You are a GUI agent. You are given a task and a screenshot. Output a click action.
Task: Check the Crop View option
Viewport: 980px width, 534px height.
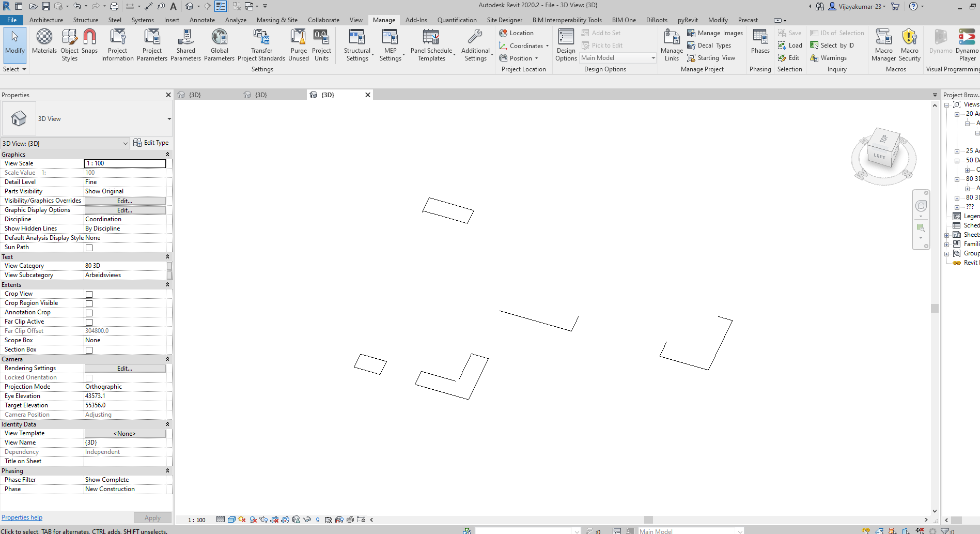(88, 294)
